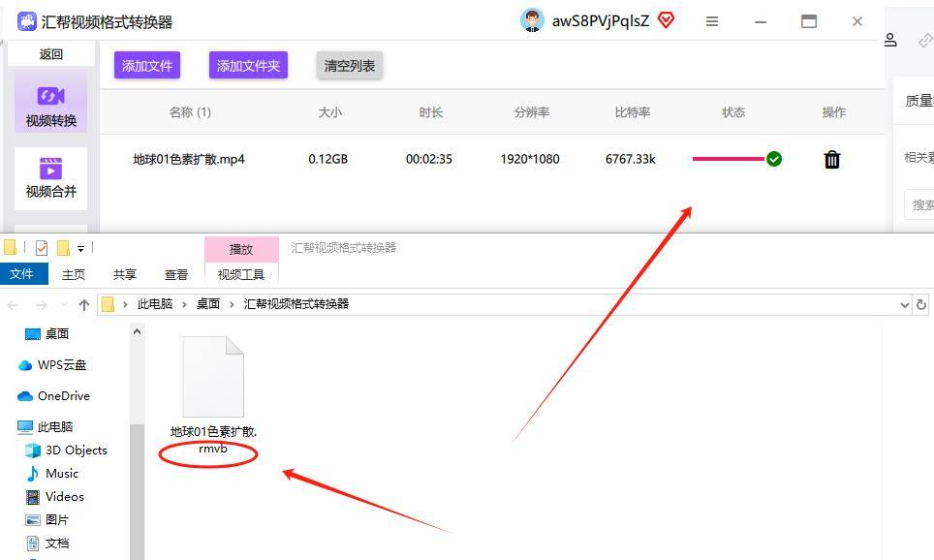This screenshot has height=560, width=934.
Task: Click the new folder icon in Explorer quick access
Action: [63, 247]
